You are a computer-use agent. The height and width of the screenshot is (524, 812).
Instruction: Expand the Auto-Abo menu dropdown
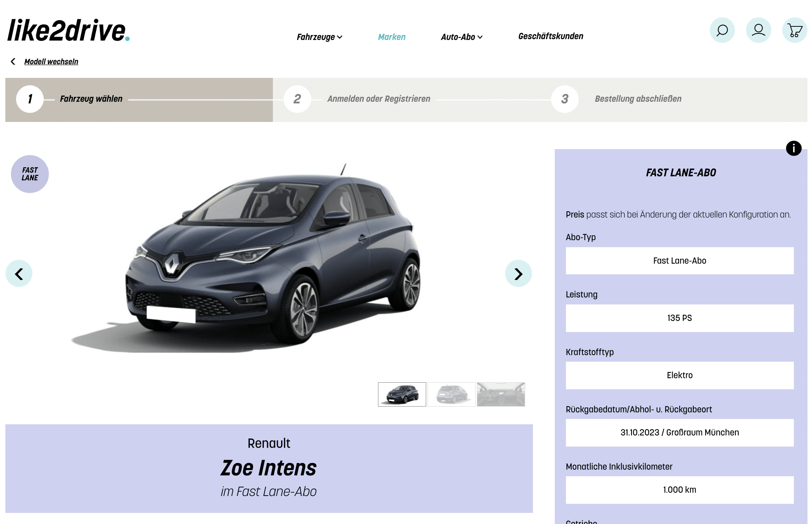tap(462, 37)
